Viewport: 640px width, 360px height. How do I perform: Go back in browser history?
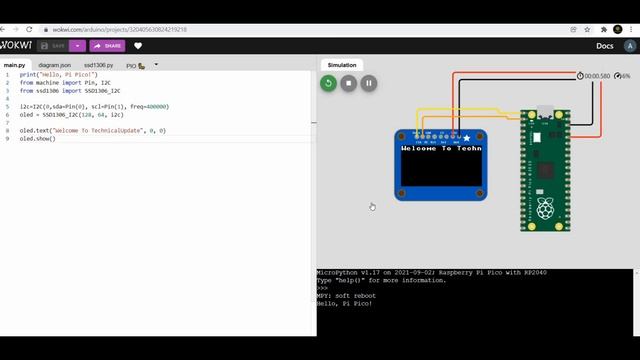(x=2, y=29)
